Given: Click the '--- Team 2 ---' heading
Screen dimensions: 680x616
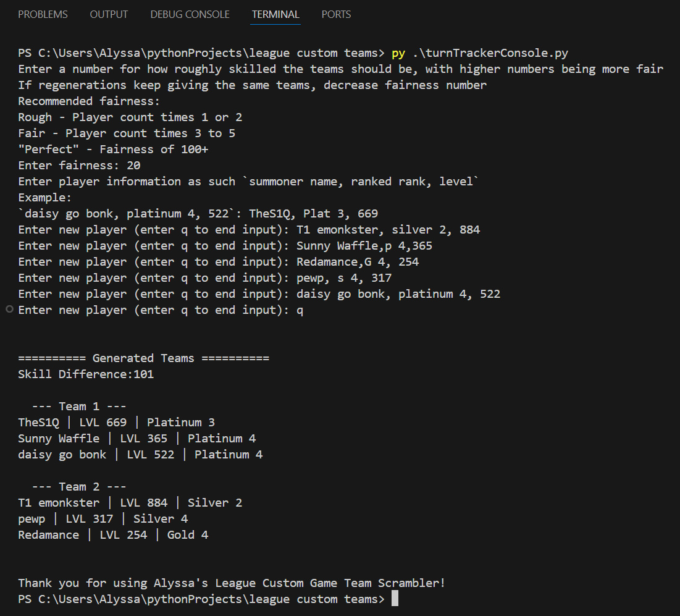Looking at the screenshot, I should pyautogui.click(x=79, y=486).
